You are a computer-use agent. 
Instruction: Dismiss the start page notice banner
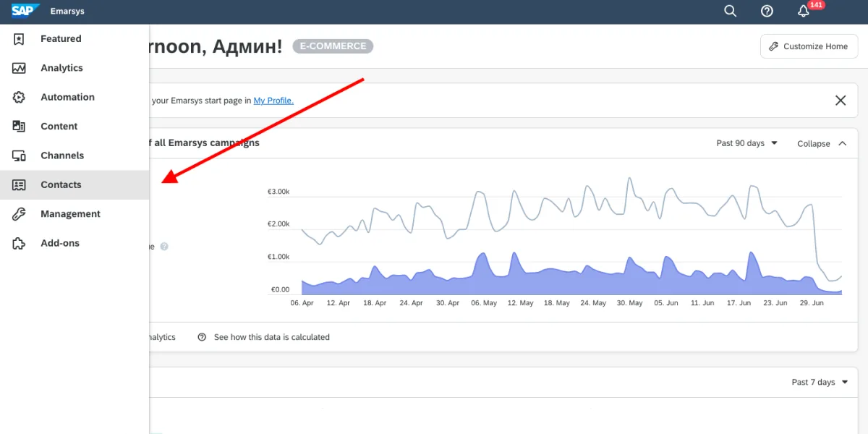pos(841,101)
